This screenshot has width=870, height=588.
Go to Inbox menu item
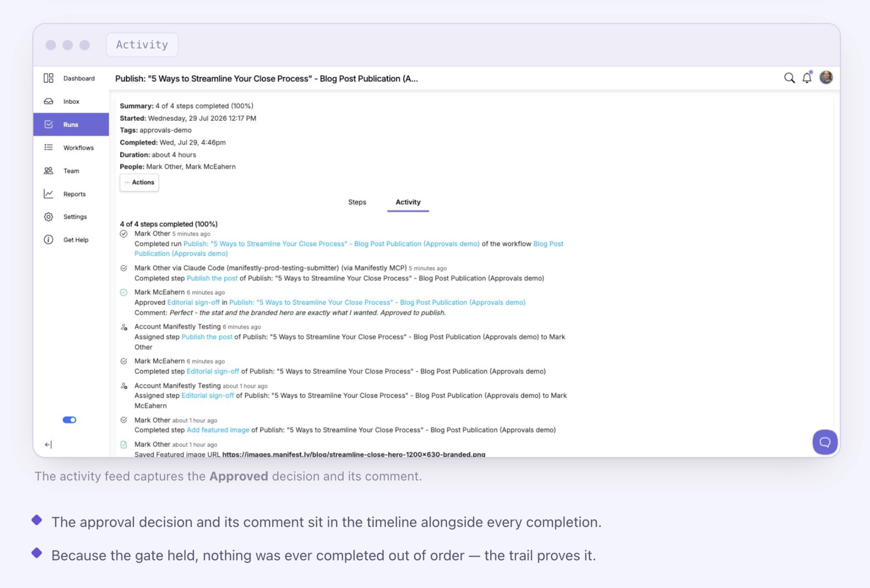tap(71, 101)
